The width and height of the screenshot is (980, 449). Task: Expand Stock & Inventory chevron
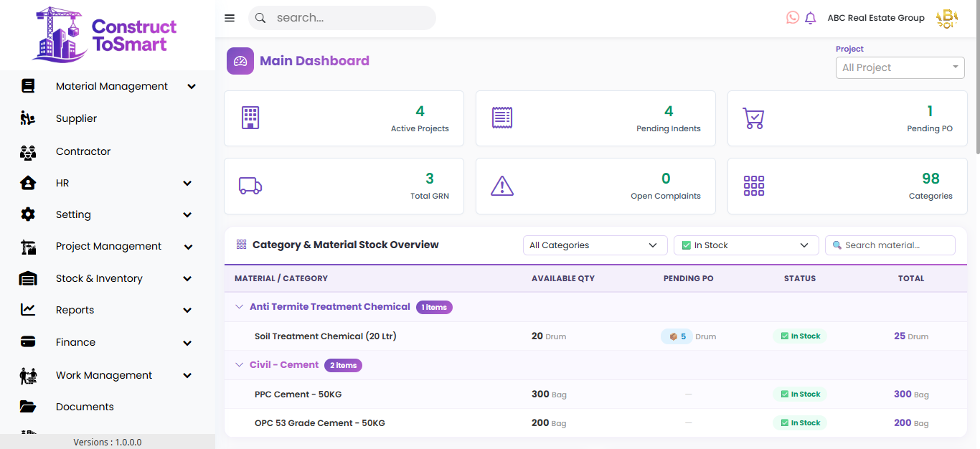187,278
